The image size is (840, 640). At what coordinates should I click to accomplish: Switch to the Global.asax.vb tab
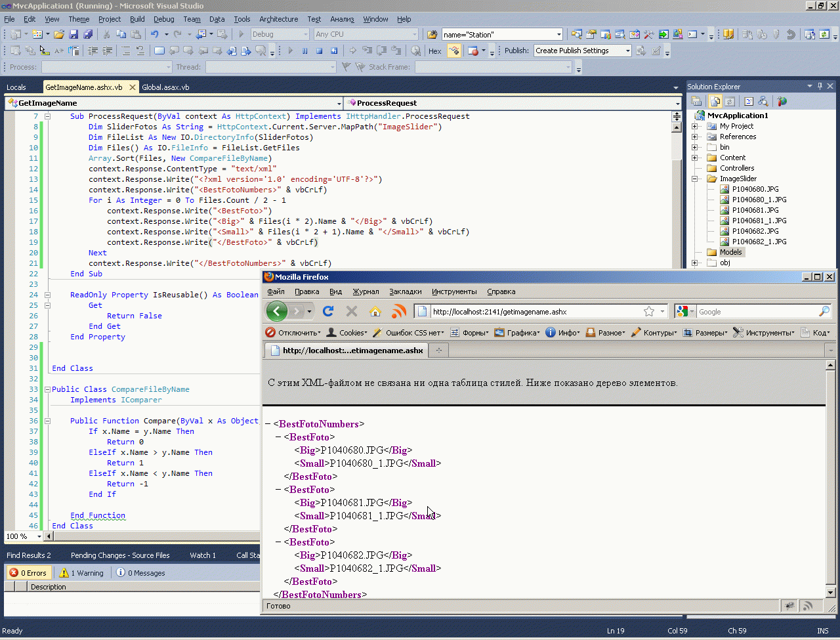pyautogui.click(x=165, y=87)
